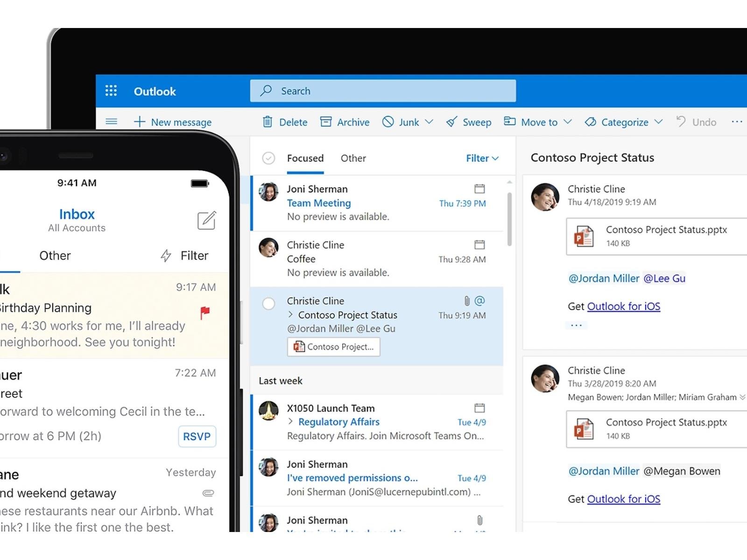Open the toolbar more options ellipsis
This screenshot has height=560, width=747.
(737, 122)
